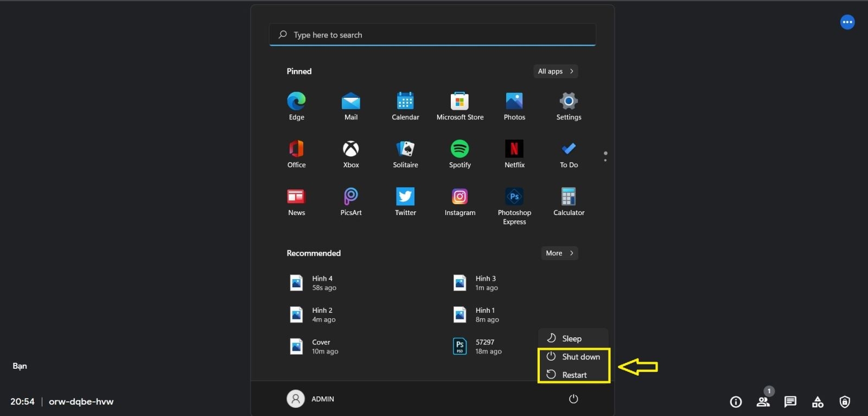Open Microsoft Store
The width and height of the screenshot is (868, 416).
click(x=460, y=106)
